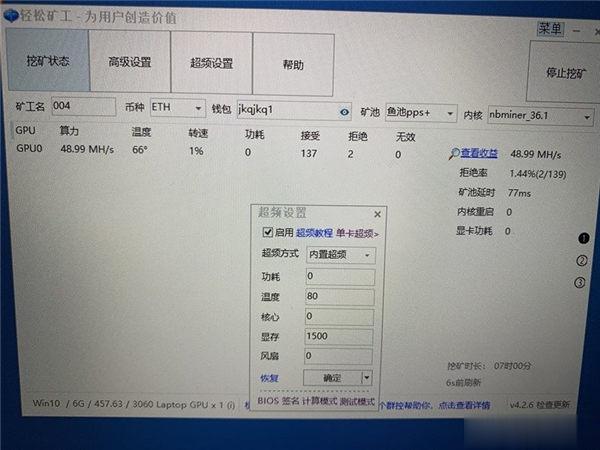This screenshot has width=600, height=450.
Task: Click the 算力 column header
Action: 69,131
